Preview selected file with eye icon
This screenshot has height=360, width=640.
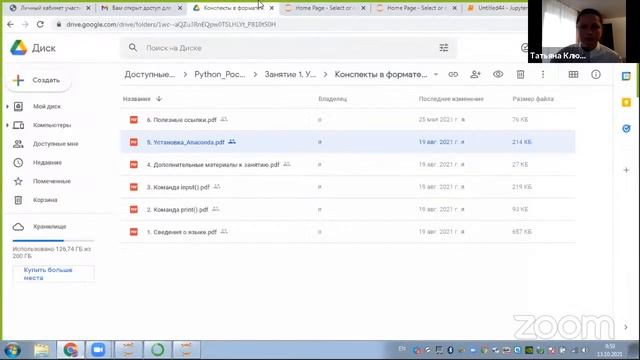pos(498,75)
